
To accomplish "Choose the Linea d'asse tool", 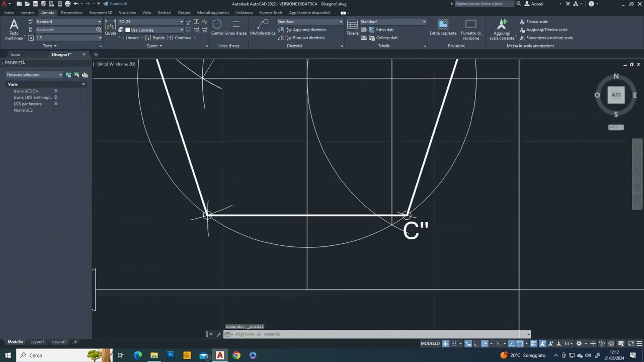I will pos(236,28).
